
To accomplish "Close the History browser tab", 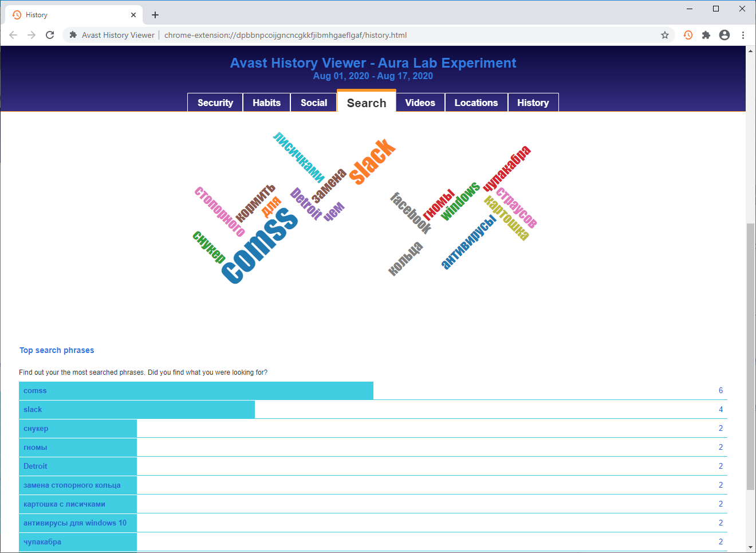I will coord(133,15).
